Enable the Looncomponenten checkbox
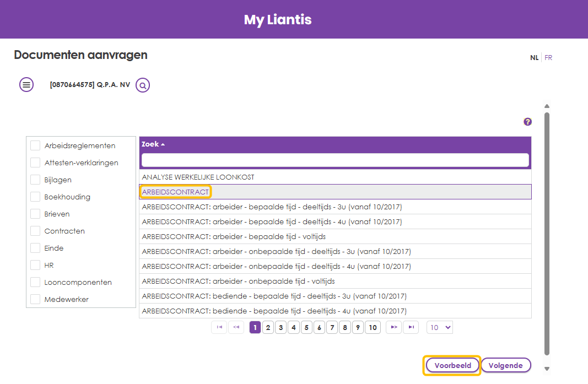The height and width of the screenshot is (384, 588). point(35,282)
